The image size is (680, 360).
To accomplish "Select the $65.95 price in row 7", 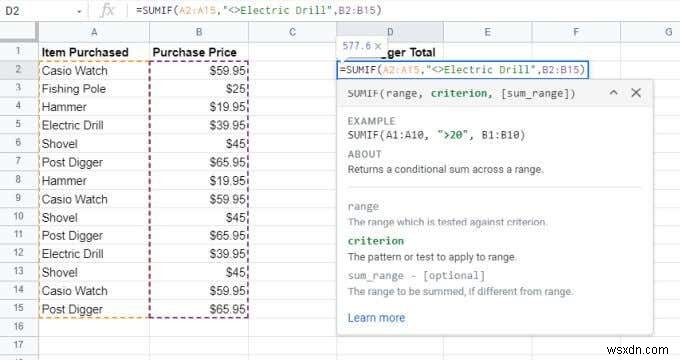I will tap(199, 162).
